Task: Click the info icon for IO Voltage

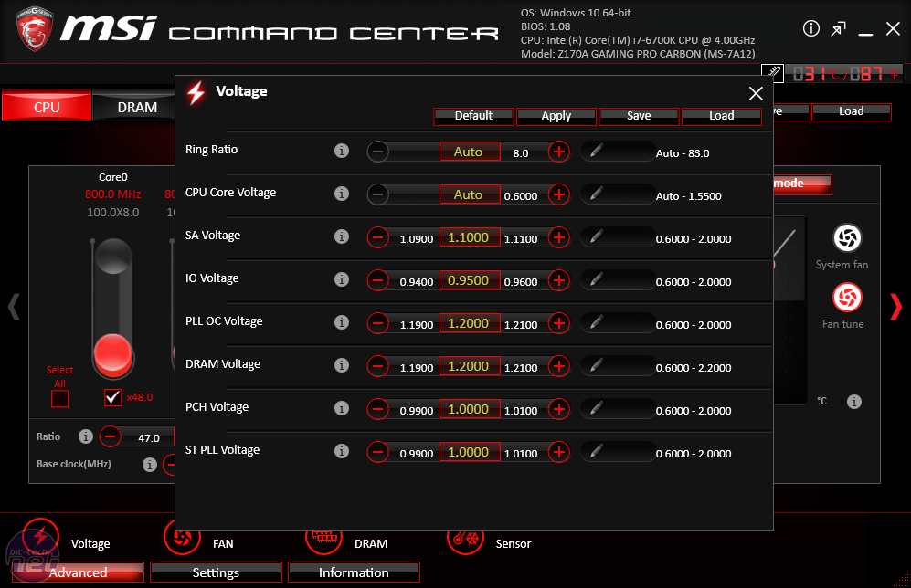Action: 342,279
